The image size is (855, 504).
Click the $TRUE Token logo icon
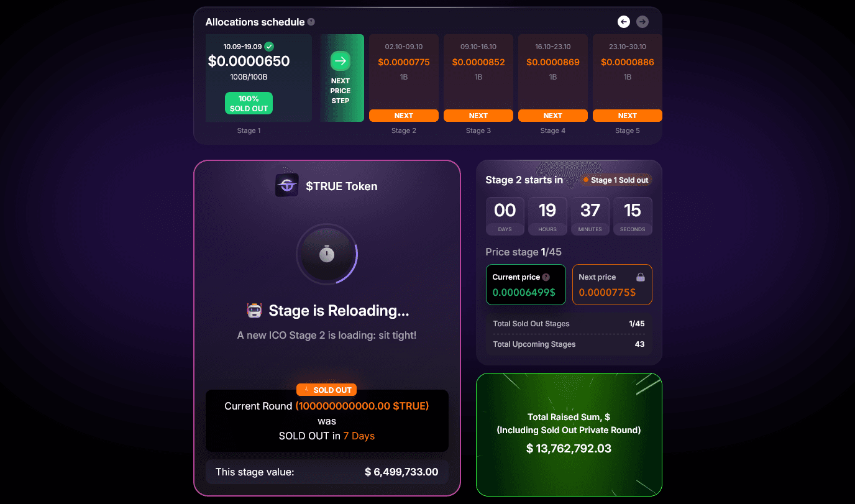point(286,185)
